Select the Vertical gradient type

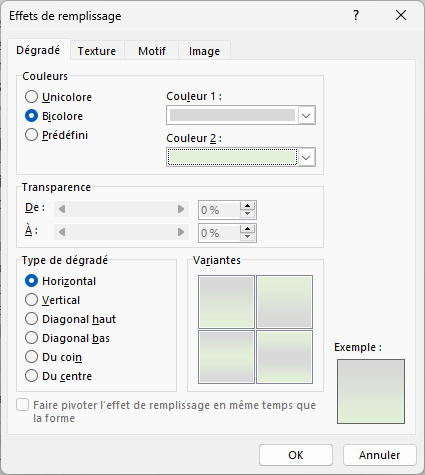[x=31, y=300]
